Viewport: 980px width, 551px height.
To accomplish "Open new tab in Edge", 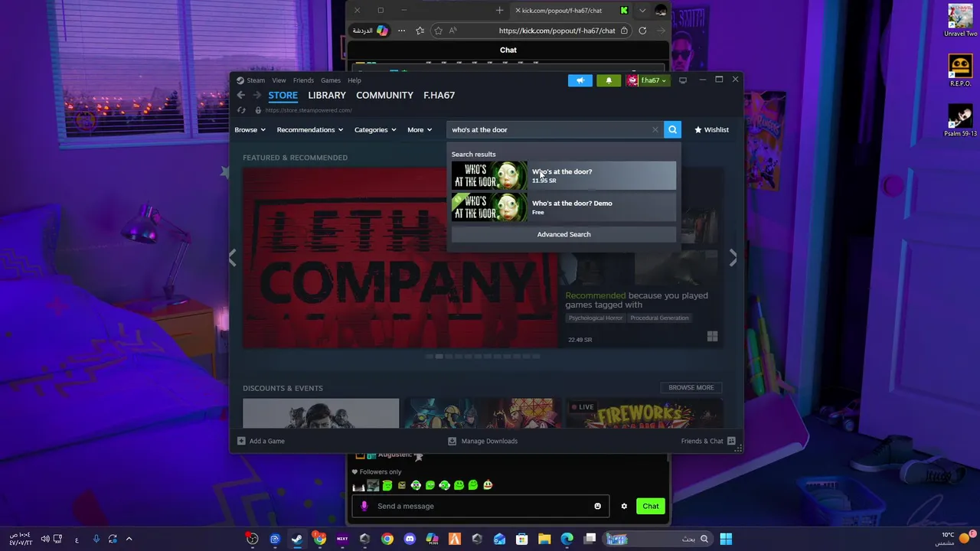I will (499, 11).
